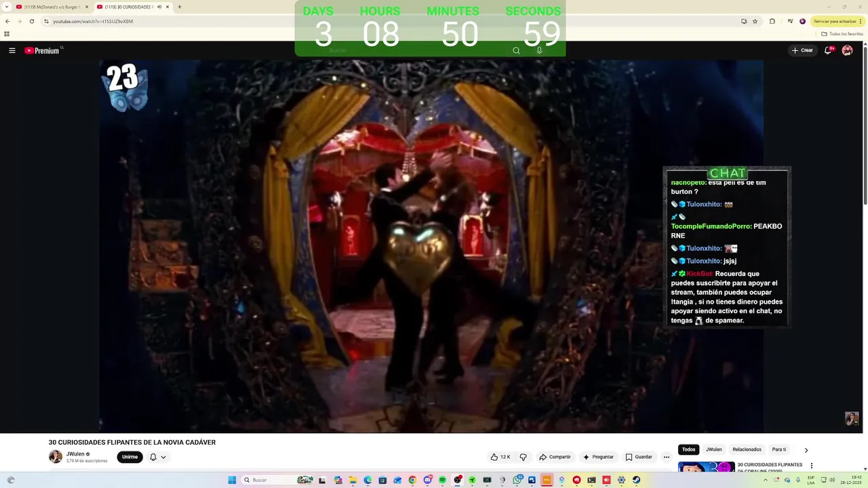
Task: Open YouTube account avatar menu
Action: 847,50
